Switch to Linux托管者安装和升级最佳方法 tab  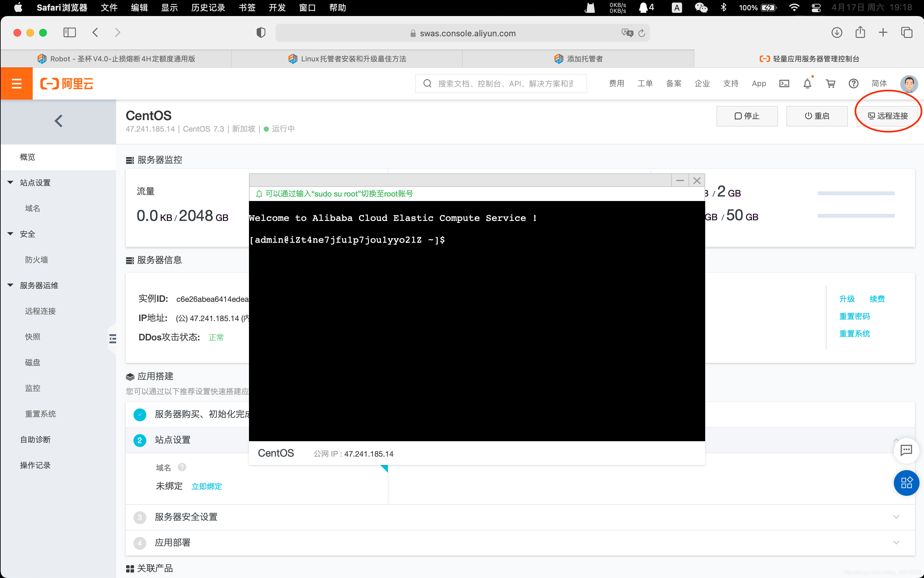click(347, 59)
